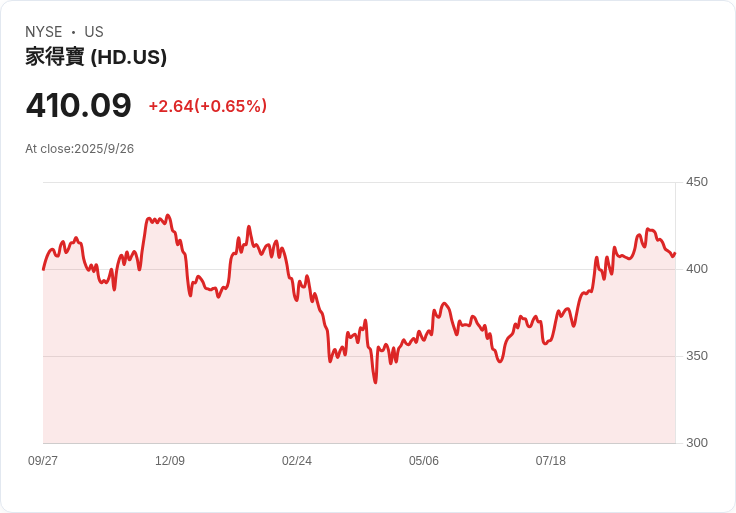Select the 09/27 date on the x-axis
The width and height of the screenshot is (736, 513).
click(43, 461)
